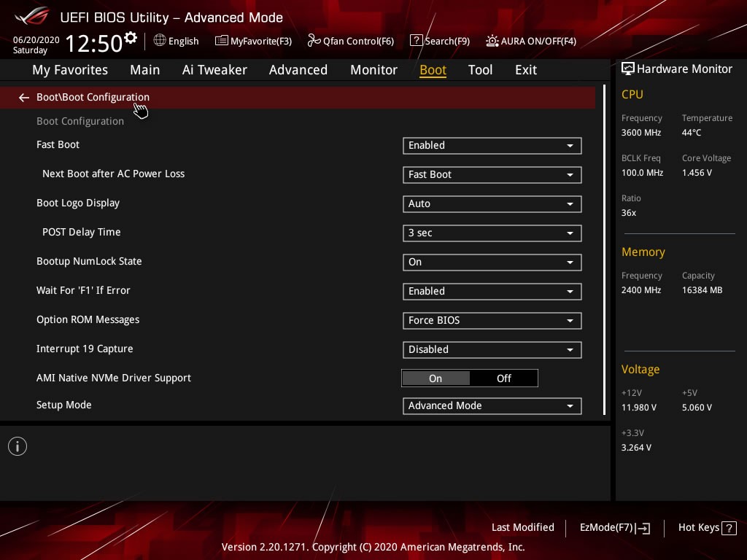Open the Fast Boot dropdown
Viewport: 747px width, 560px height.
(492, 146)
